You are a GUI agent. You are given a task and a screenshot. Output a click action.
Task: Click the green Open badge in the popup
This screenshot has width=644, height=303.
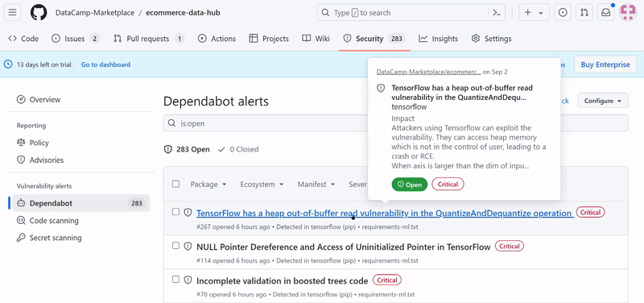click(410, 185)
